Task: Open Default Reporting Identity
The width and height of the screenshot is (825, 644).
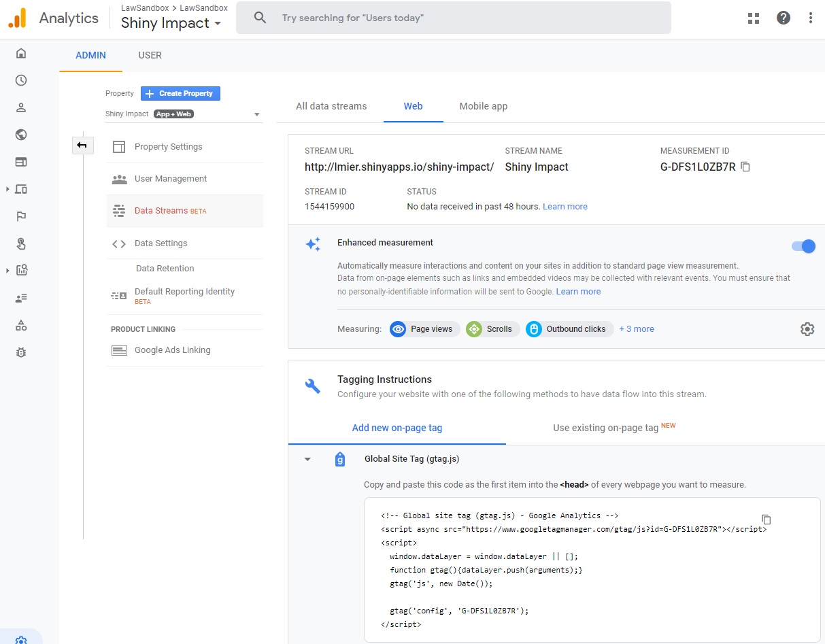Action: [185, 296]
